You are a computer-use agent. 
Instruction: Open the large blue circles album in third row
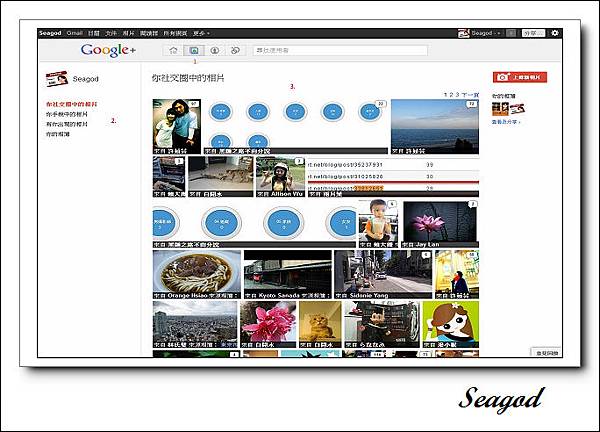tap(254, 224)
